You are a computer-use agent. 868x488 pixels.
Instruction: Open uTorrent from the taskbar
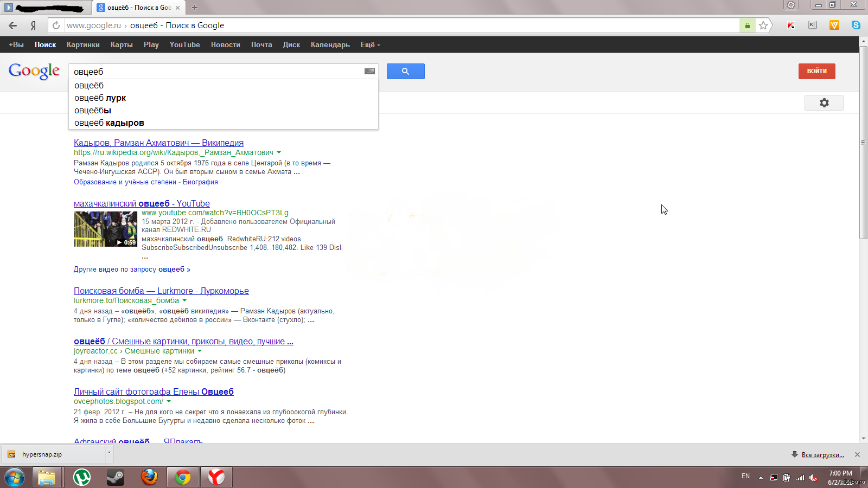click(x=82, y=478)
